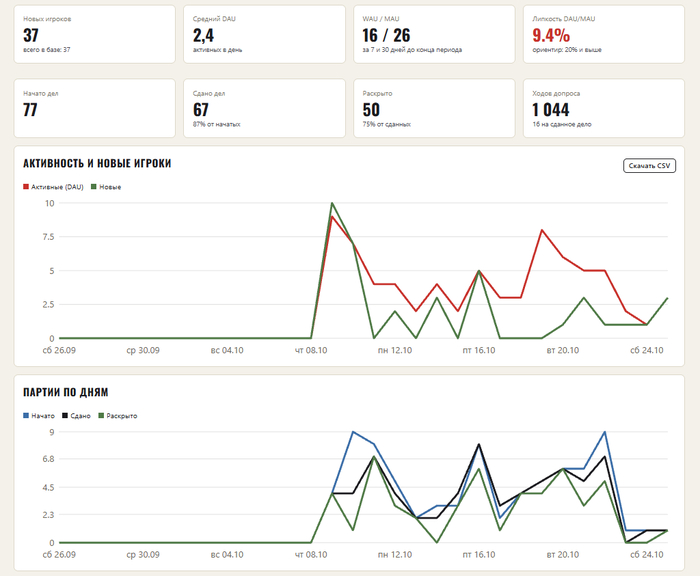This screenshot has width=700, height=576.
Task: Click the ПАРТИИ ПО ДНЯМ heading
Action: 66,392
